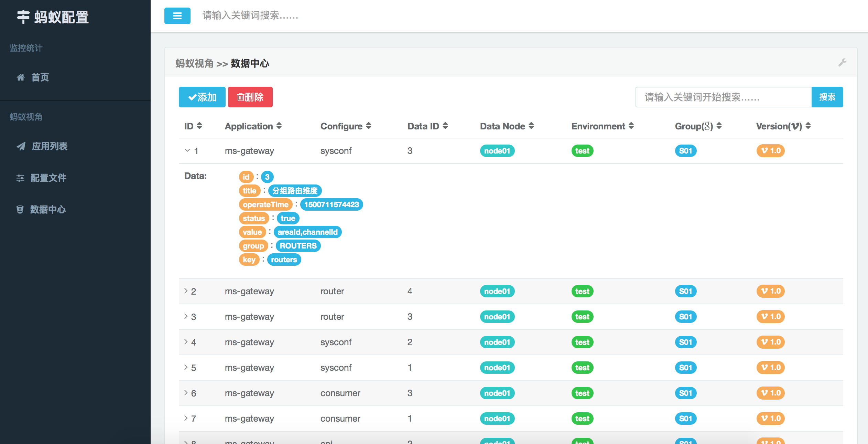Image resolution: width=868 pixels, height=444 pixels.
Task: Click the blue 搜索 search button
Action: [827, 97]
